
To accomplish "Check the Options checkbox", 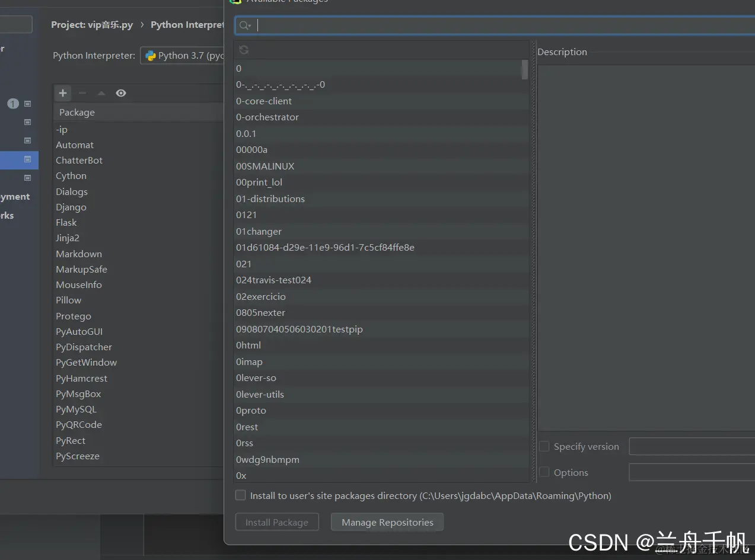I will pos(544,472).
